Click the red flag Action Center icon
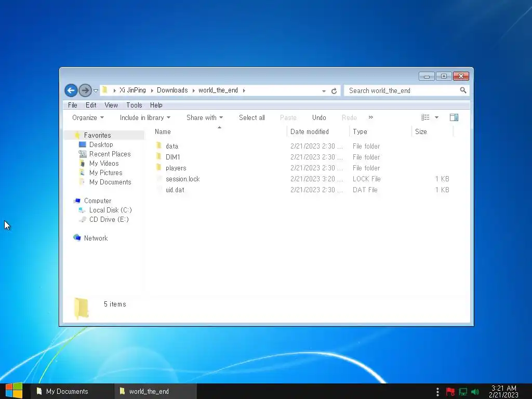Image resolution: width=532 pixels, height=399 pixels. 450,392
